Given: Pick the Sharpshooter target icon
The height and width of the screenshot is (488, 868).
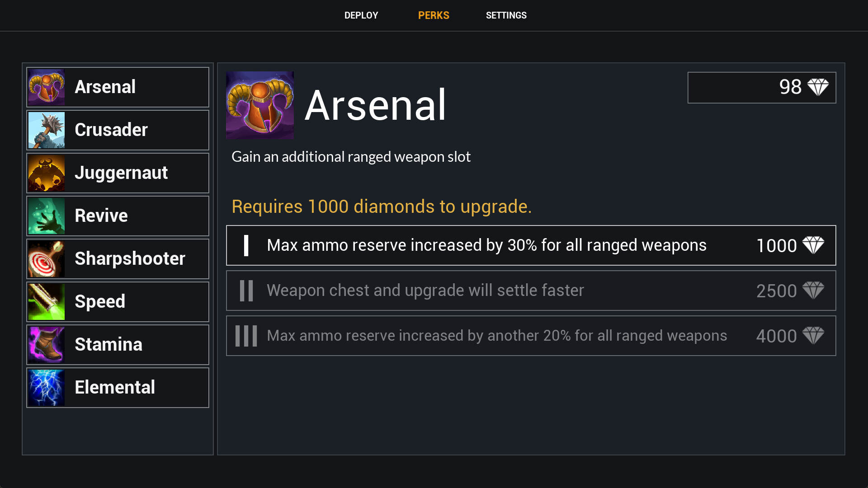Looking at the screenshot, I should pyautogui.click(x=47, y=259).
